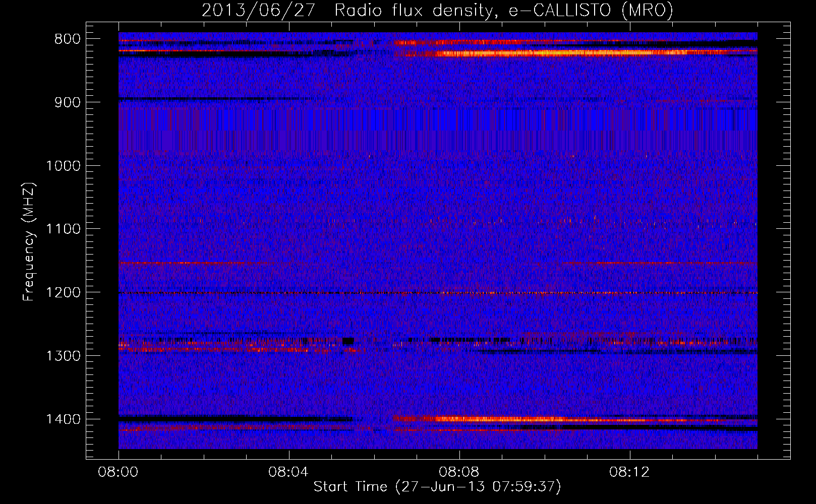Viewport: 816px width, 504px height.
Task: Click the 08:12 time axis label
Action: (629, 472)
